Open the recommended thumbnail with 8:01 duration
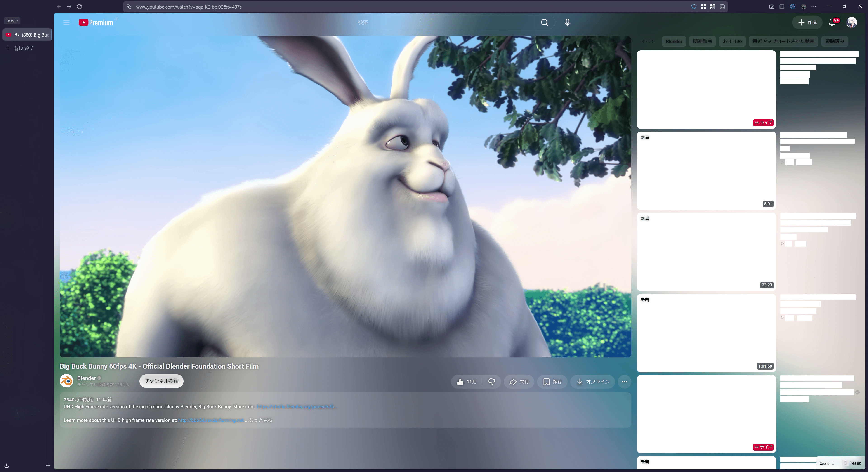This screenshot has width=868, height=472. click(706, 170)
